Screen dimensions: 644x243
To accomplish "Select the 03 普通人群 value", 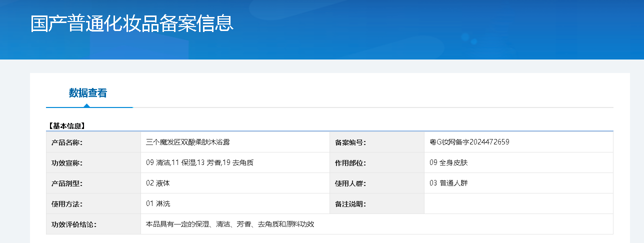I will click(x=448, y=183).
